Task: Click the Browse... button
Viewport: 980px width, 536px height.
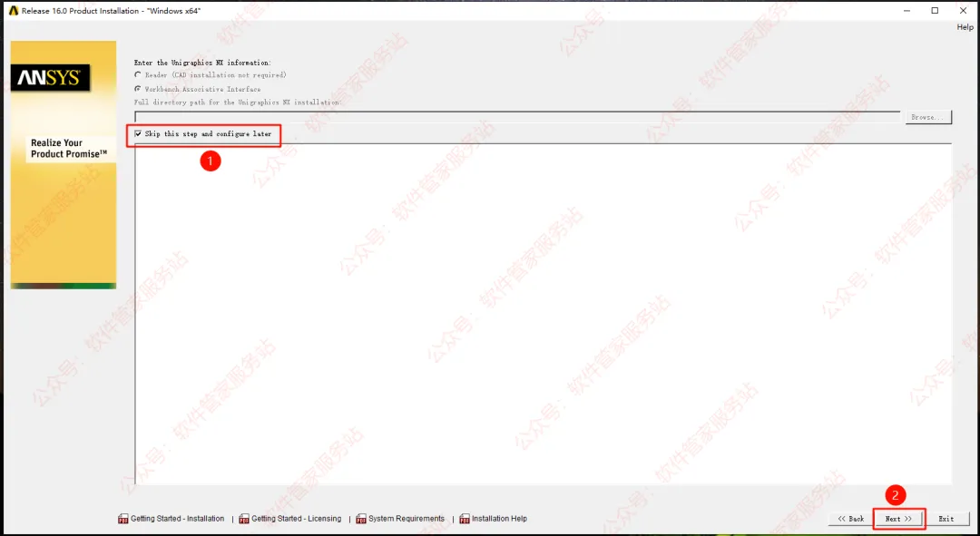Action: tap(928, 117)
